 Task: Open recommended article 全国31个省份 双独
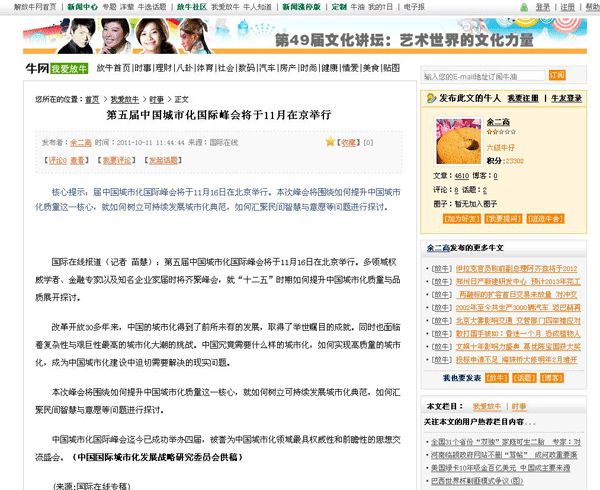click(506, 442)
